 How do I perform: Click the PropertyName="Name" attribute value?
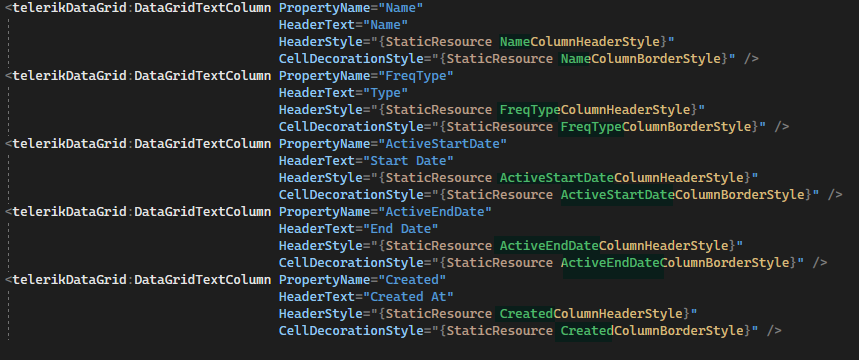click(x=401, y=8)
